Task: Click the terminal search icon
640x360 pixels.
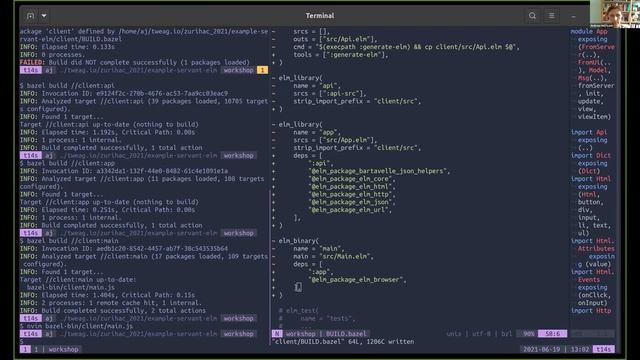Action: pyautogui.click(x=532, y=16)
